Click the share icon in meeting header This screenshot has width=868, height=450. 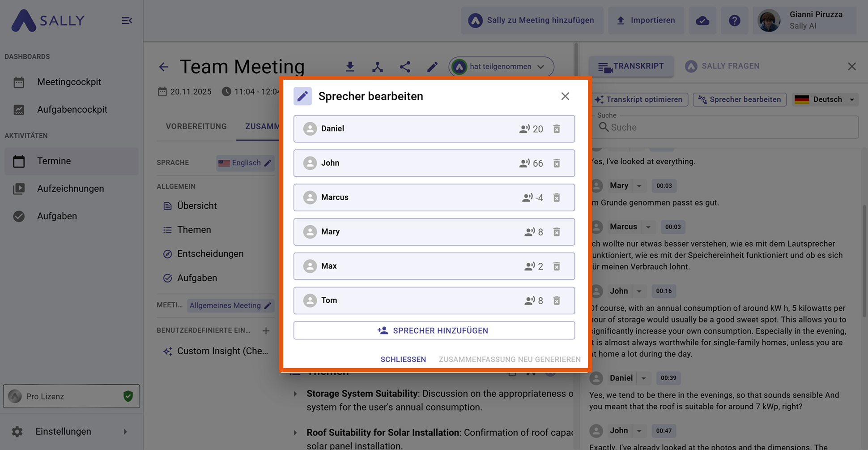405,67
